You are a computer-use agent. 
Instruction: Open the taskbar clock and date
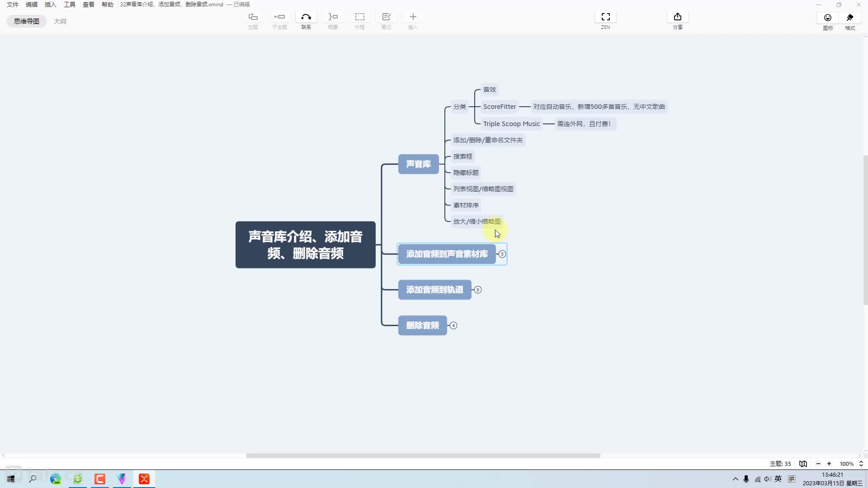[x=832, y=479]
